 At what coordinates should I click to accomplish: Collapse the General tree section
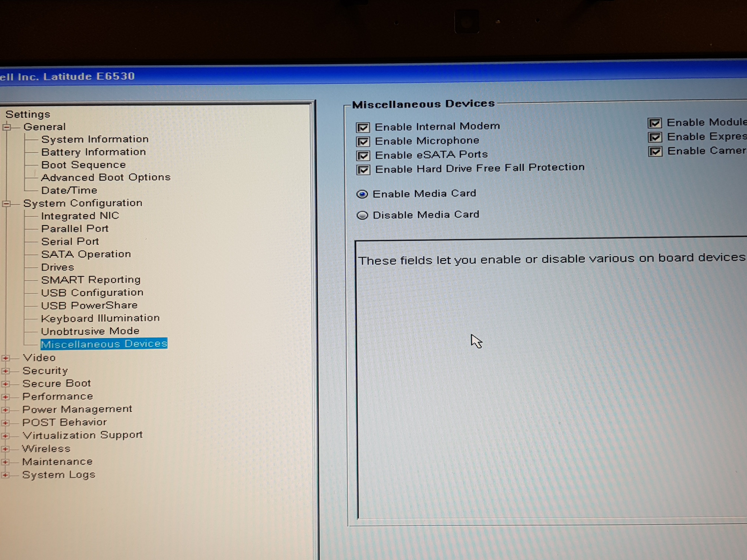coord(7,127)
